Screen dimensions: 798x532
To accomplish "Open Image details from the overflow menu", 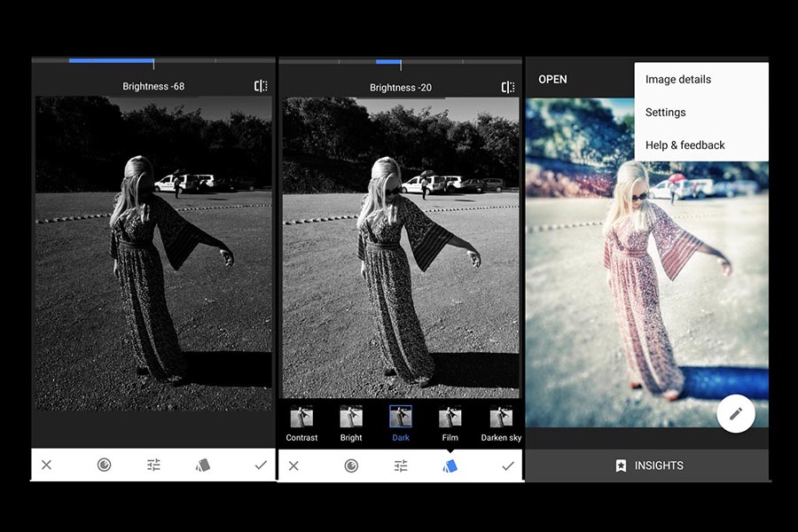I will (x=678, y=79).
